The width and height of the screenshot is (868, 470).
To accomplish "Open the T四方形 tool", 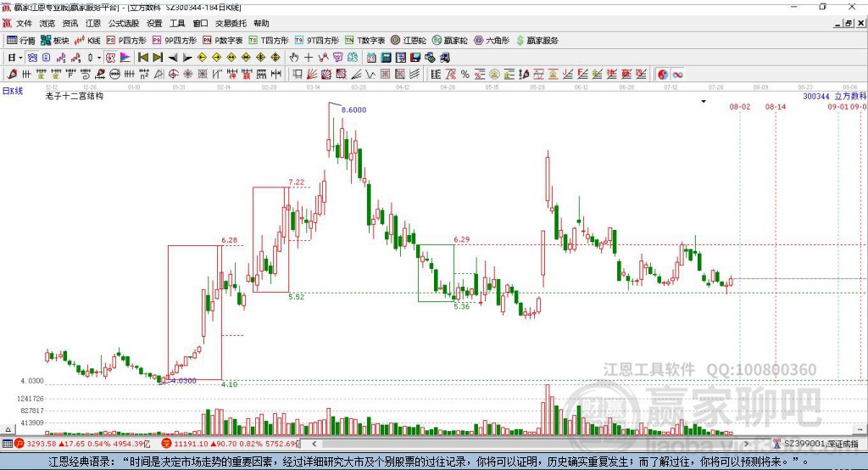I will coord(269,41).
